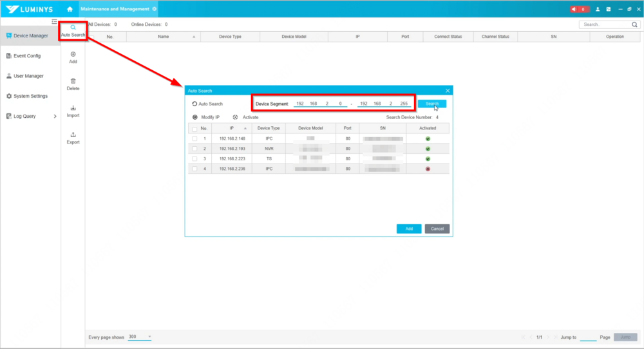Screen dimensions: 644x349
Task: Click the Activate icon in Auto Search dialog
Action: [236, 117]
